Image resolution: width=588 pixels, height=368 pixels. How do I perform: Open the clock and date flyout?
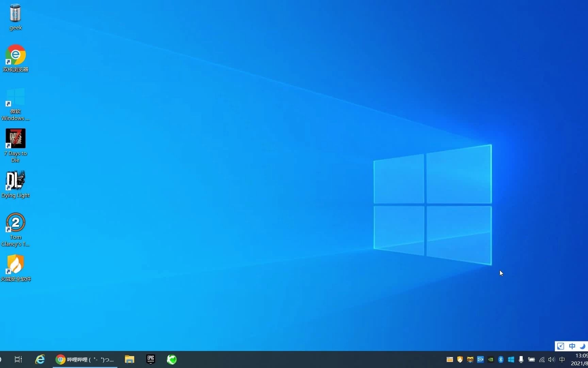click(x=579, y=359)
